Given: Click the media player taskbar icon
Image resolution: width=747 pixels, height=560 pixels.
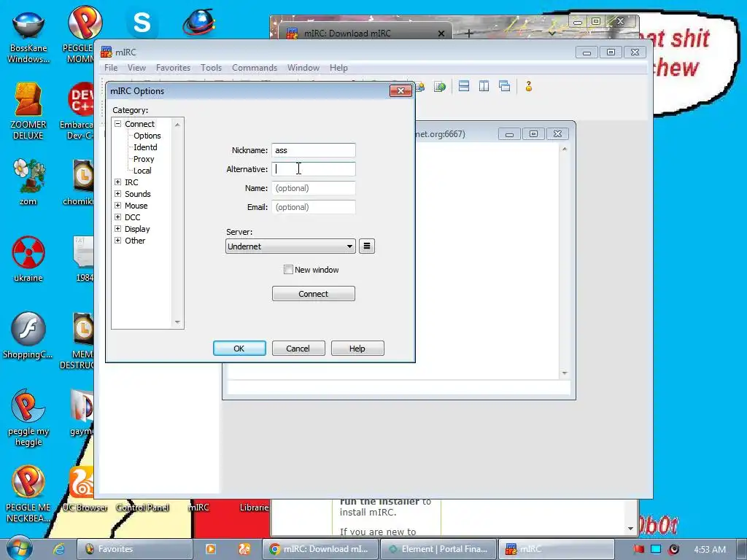Looking at the screenshot, I should click(x=210, y=549).
